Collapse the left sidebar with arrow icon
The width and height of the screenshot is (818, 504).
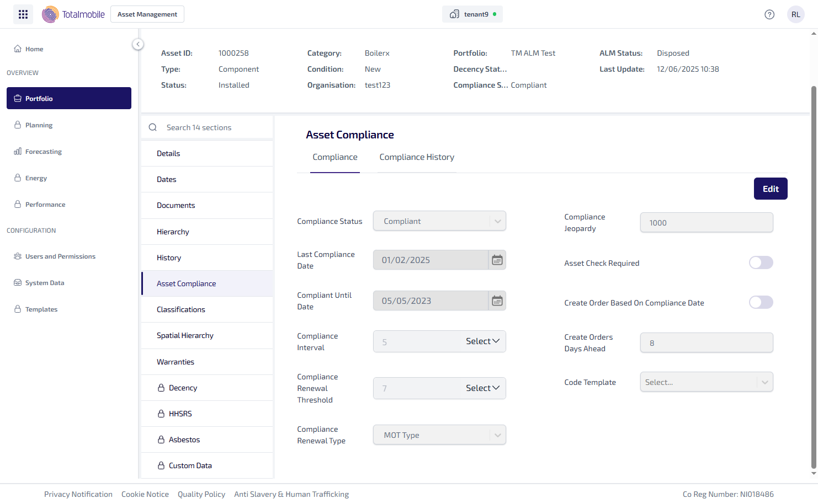coord(138,44)
